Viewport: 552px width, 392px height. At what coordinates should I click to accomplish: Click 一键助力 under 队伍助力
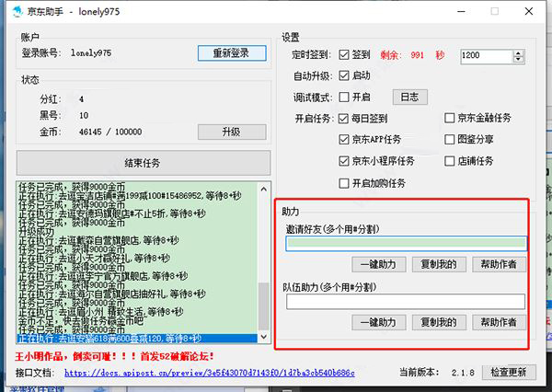tap(379, 322)
